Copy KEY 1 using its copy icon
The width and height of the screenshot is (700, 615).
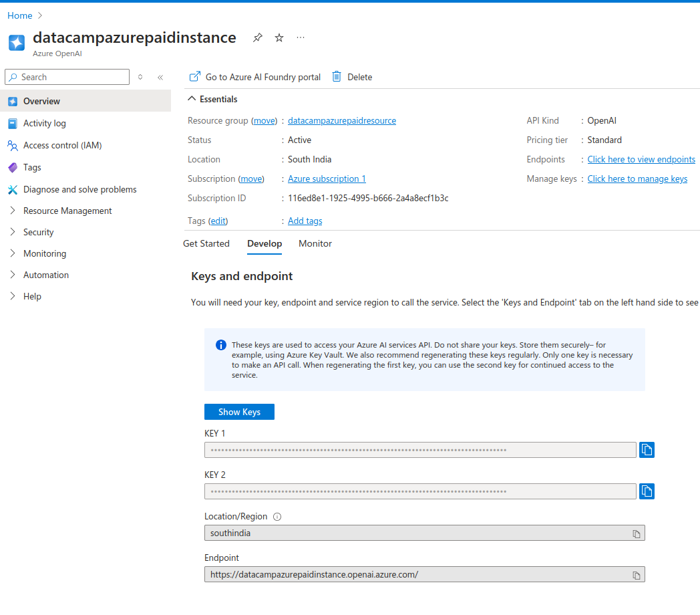tap(647, 450)
